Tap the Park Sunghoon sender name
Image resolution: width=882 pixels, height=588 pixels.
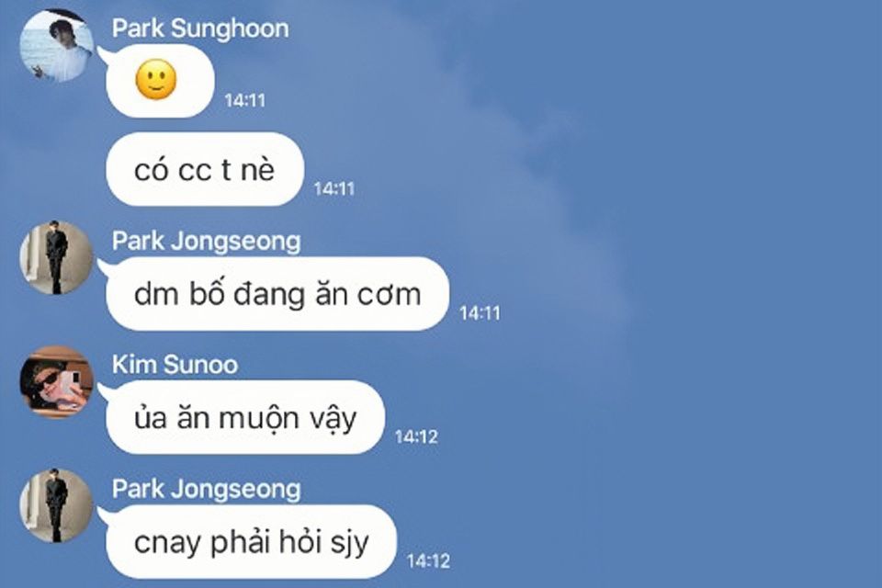pos(200,28)
